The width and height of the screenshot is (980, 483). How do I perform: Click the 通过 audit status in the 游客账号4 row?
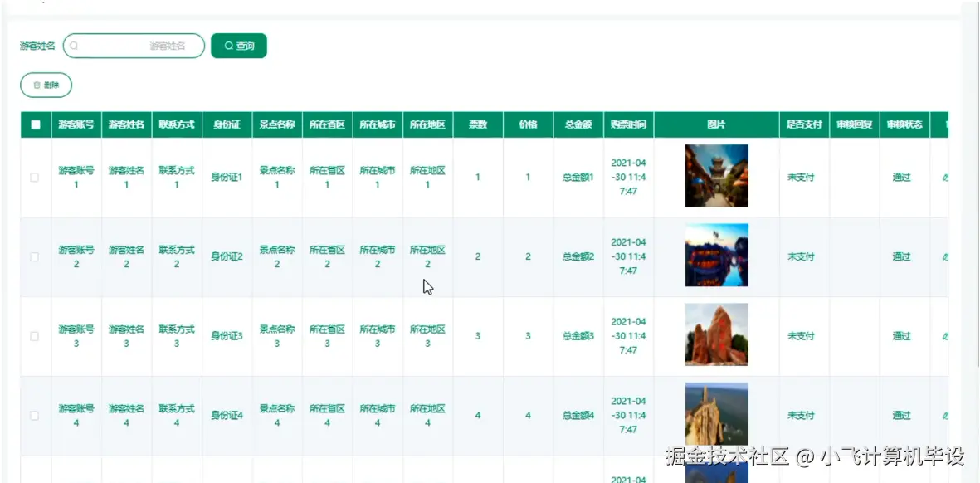(x=901, y=416)
